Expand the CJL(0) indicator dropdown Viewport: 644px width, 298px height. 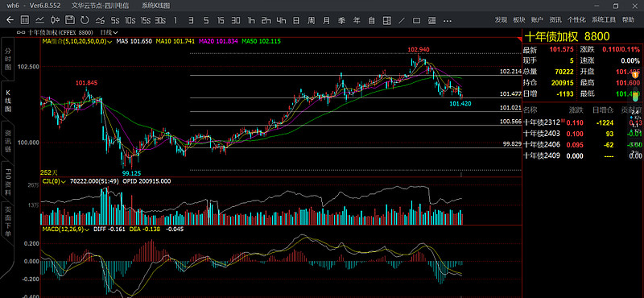pyautogui.click(x=54, y=181)
